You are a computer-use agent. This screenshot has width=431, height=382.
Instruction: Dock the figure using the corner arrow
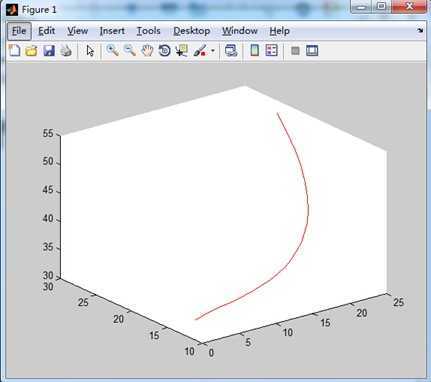pos(420,31)
